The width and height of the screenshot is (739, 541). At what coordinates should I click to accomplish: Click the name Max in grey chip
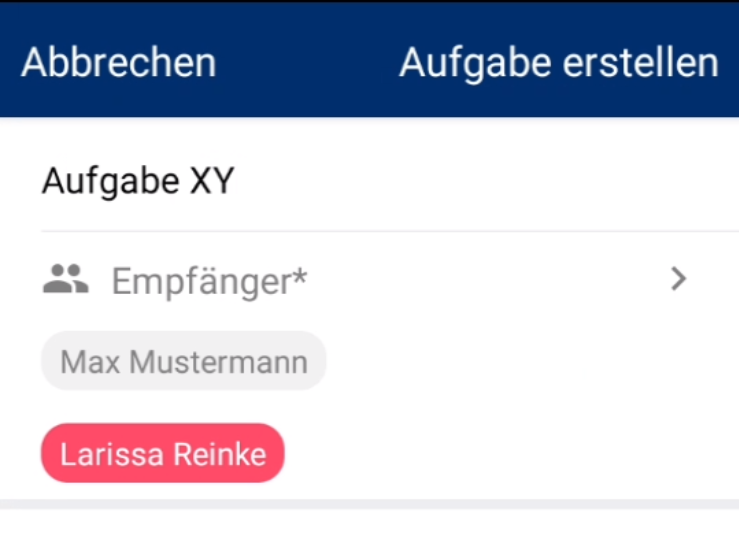pos(90,362)
